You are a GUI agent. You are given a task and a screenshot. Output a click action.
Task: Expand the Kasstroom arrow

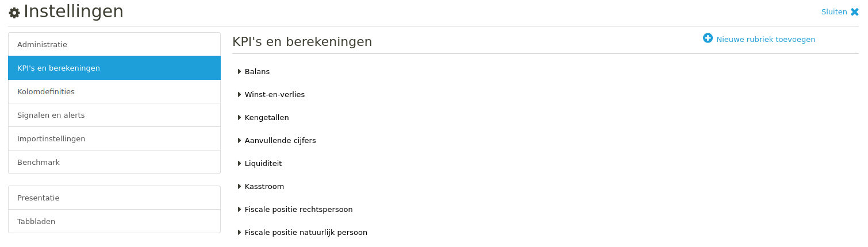(x=239, y=187)
